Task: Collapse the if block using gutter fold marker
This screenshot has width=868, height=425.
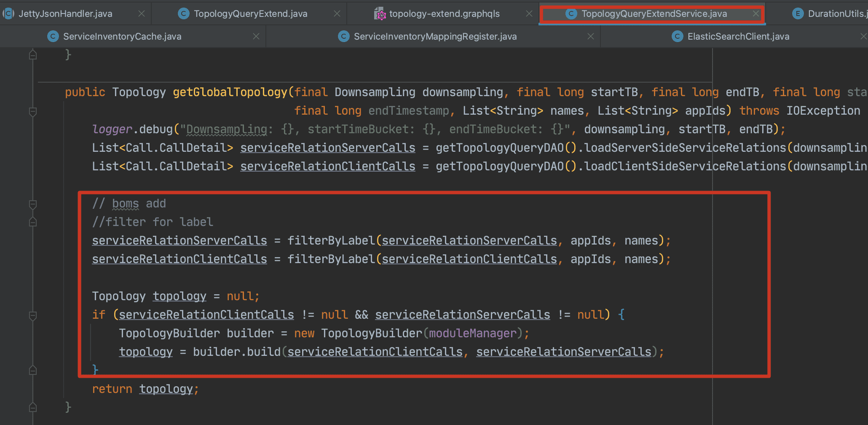Action: [33, 315]
